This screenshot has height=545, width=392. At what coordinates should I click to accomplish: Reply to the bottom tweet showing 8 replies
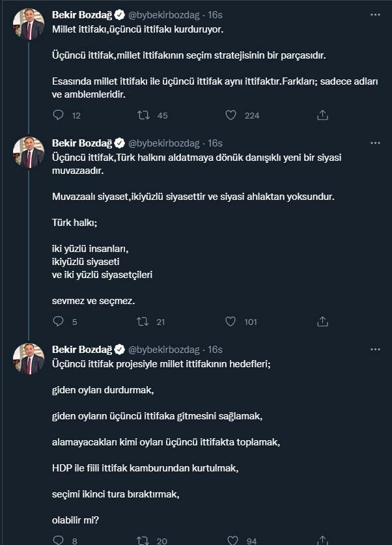59,539
